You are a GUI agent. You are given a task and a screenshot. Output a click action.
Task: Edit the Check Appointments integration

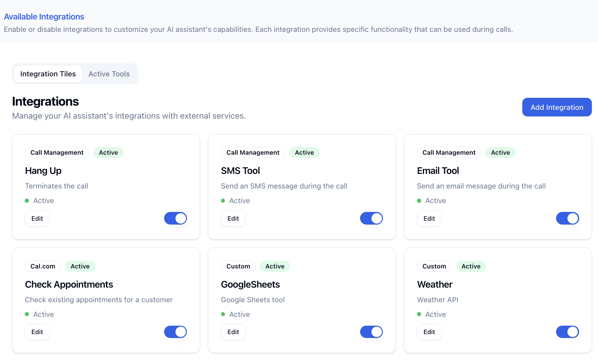(37, 332)
